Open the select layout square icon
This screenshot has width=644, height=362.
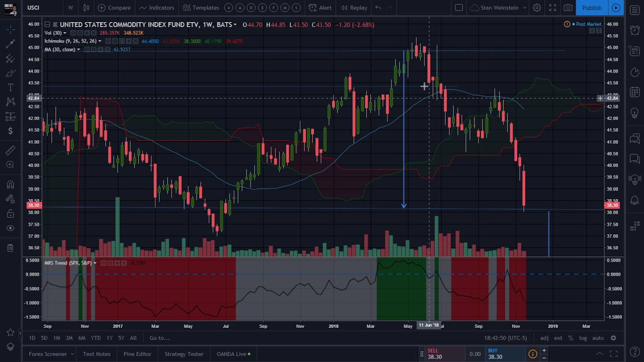pos(459,8)
